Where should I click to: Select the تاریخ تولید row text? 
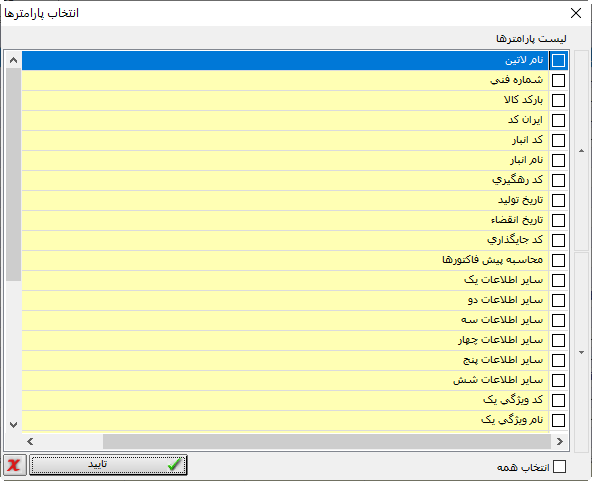tap(521, 200)
